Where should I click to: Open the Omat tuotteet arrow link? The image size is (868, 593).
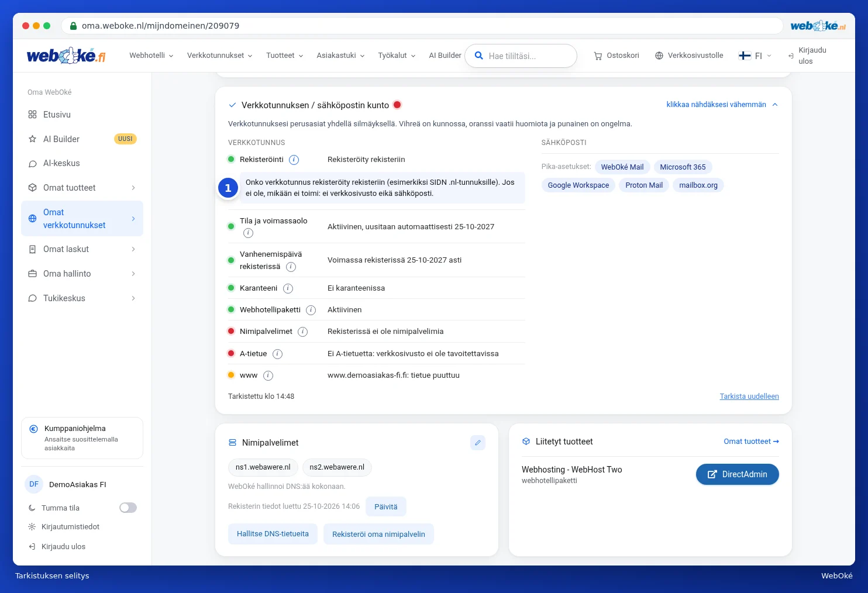click(752, 442)
